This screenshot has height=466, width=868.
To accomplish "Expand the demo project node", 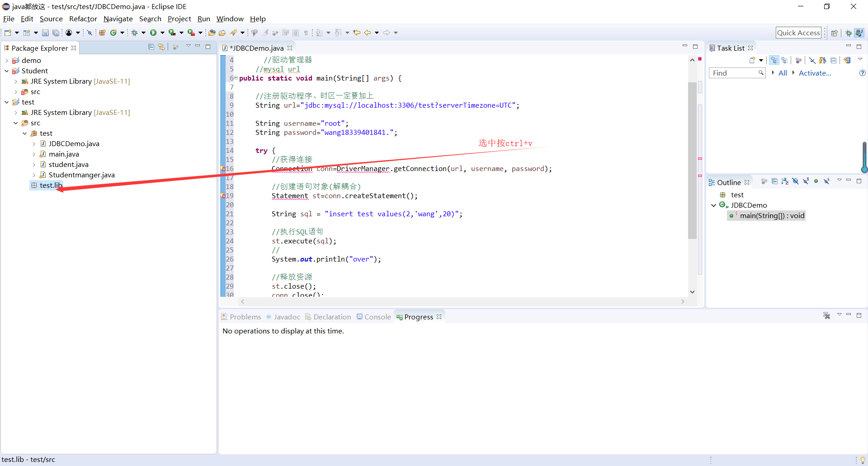I will pos(7,61).
